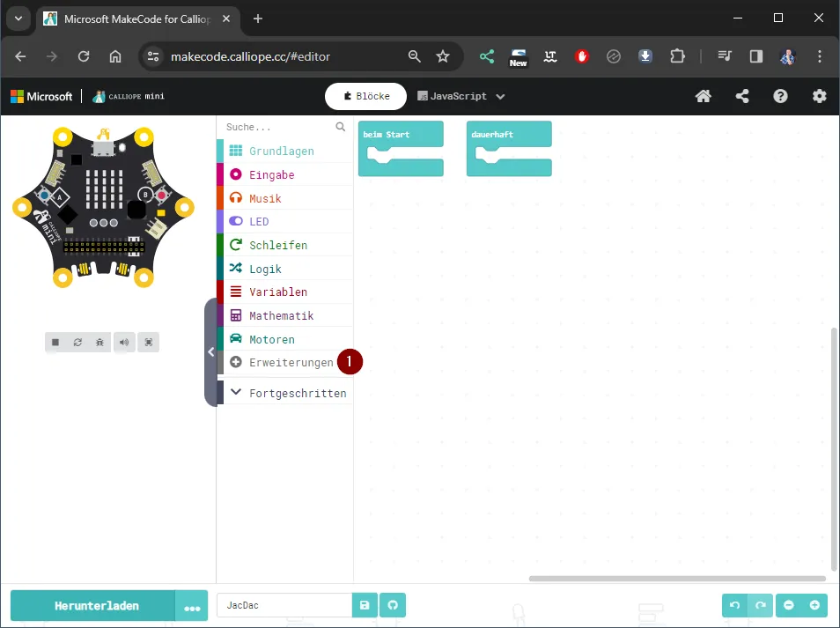
Task: Zoom out the block workspace
Action: pos(789,606)
